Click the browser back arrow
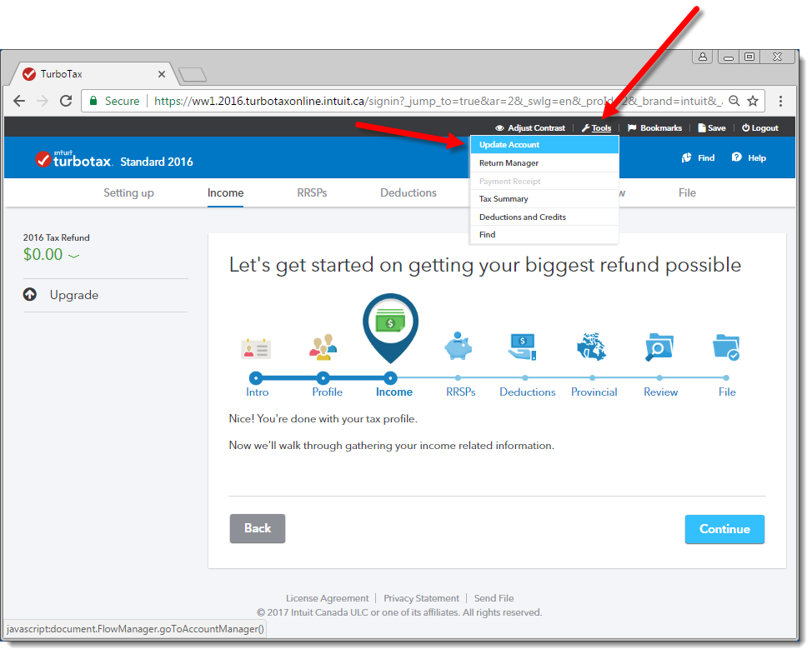 click(x=19, y=101)
